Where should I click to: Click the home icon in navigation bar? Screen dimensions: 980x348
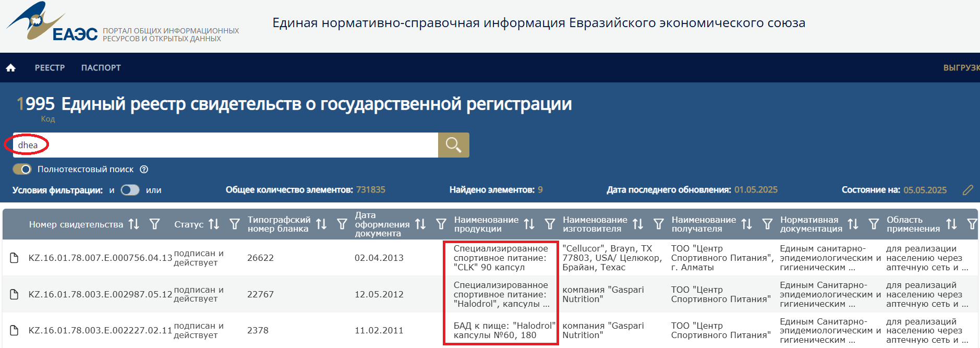pyautogui.click(x=11, y=68)
